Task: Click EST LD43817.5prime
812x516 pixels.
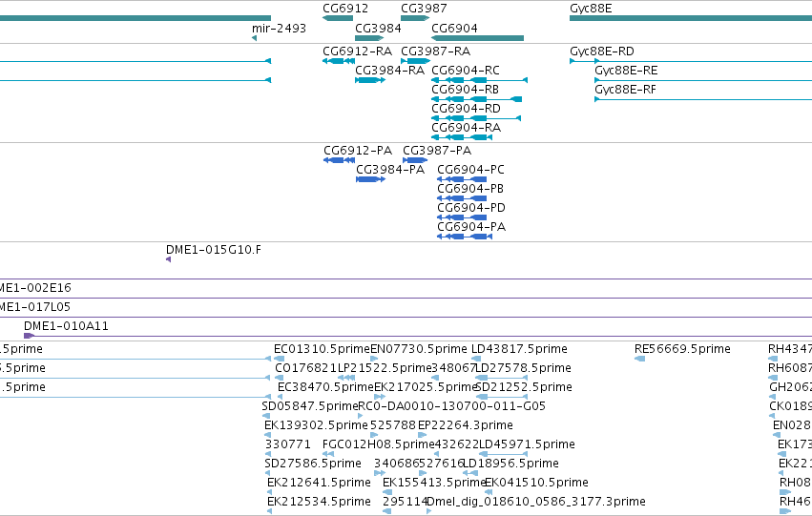Action: pos(519,349)
